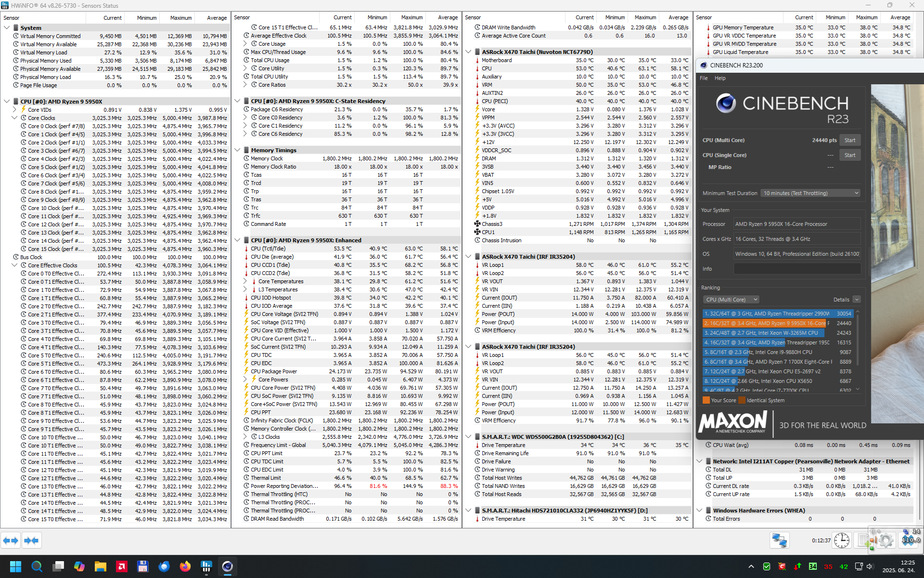Click the logging spreadsheet icon in HWiNFO toolbar
Viewport: 924px width, 578px height.
pos(865,540)
